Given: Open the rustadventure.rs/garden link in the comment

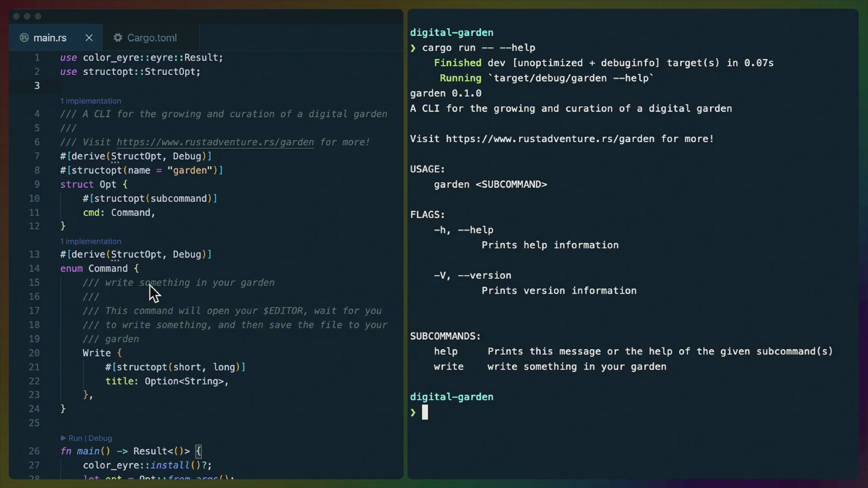Looking at the screenshot, I should [215, 142].
